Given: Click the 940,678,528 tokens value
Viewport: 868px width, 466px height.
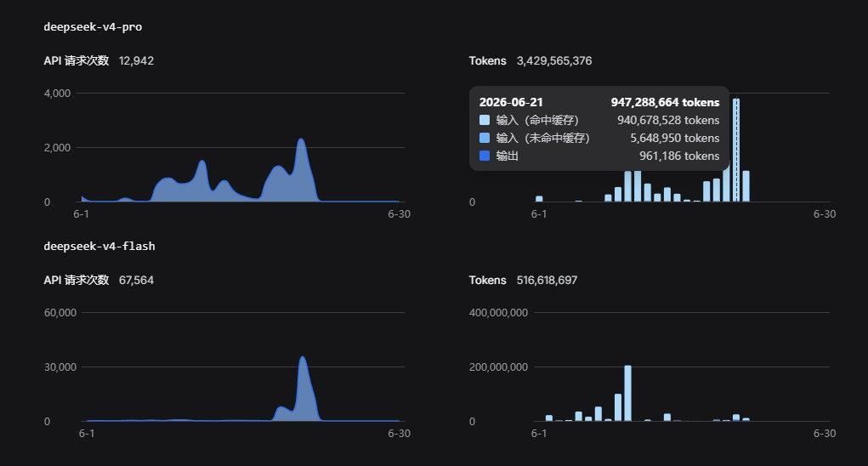Looking at the screenshot, I should point(668,120).
